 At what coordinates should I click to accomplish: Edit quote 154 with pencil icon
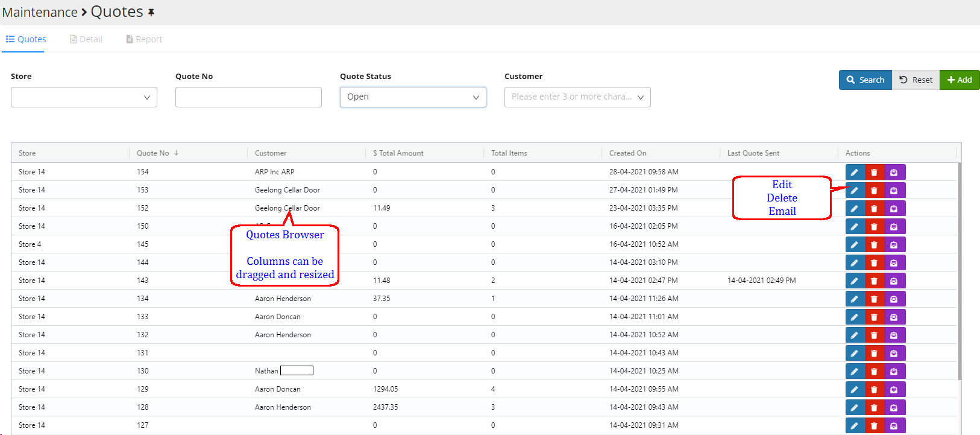(855, 173)
